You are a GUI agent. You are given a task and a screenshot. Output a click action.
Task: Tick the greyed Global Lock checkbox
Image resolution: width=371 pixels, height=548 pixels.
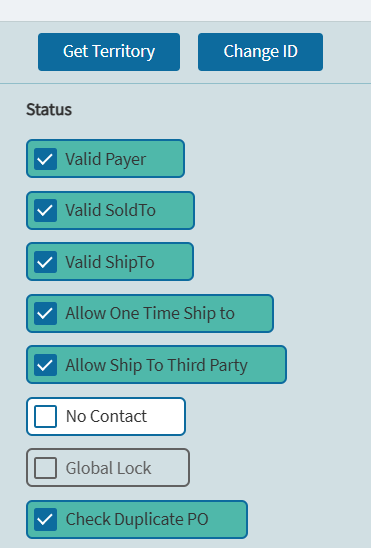[x=45, y=468]
